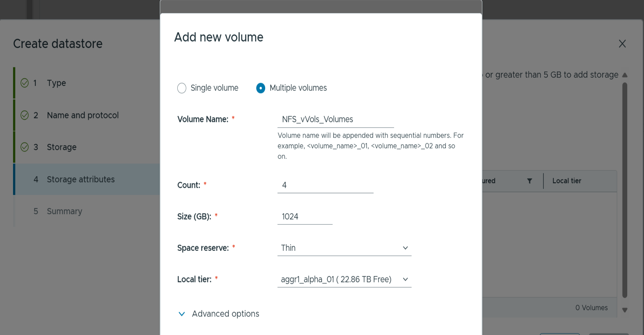644x335 pixels.
Task: Open the Space reserve dropdown
Action: click(344, 248)
